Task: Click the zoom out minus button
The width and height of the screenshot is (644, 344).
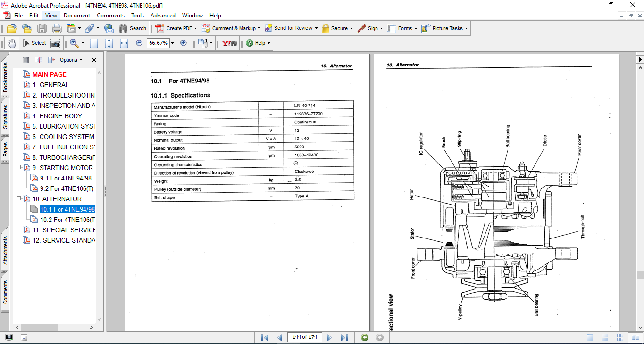Action: 139,43
